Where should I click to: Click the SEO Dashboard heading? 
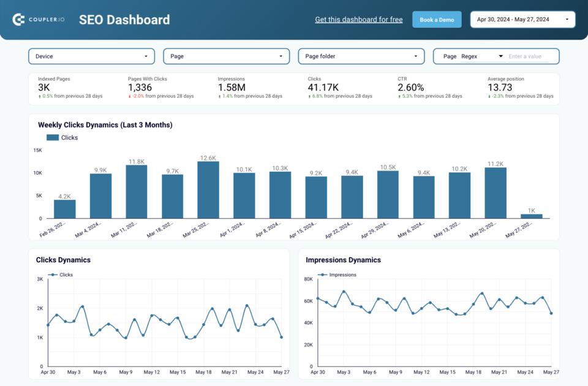click(124, 20)
